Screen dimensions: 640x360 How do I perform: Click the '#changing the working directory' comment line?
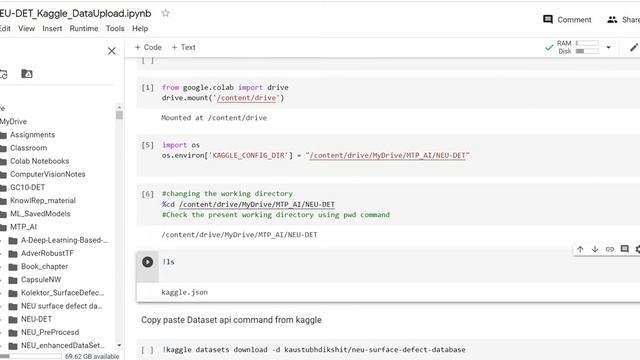click(227, 193)
